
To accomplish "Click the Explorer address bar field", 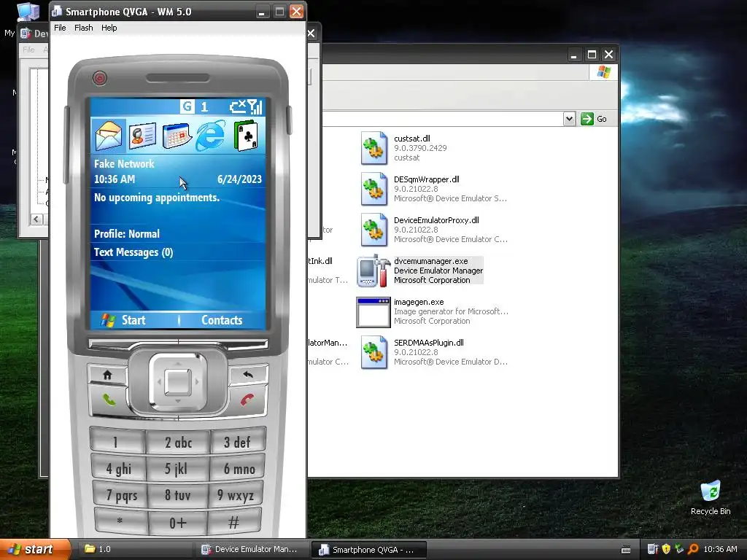I will 441,119.
